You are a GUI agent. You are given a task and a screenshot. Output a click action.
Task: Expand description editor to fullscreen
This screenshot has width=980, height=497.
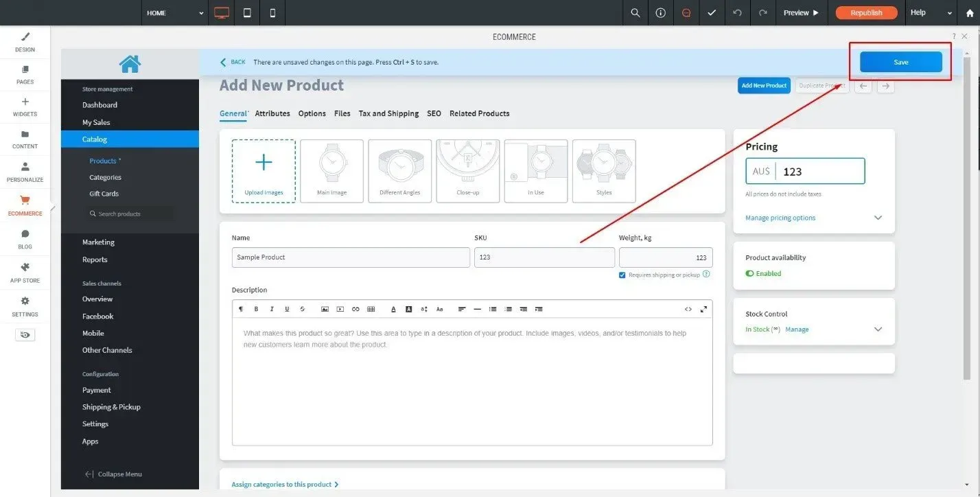(x=703, y=309)
